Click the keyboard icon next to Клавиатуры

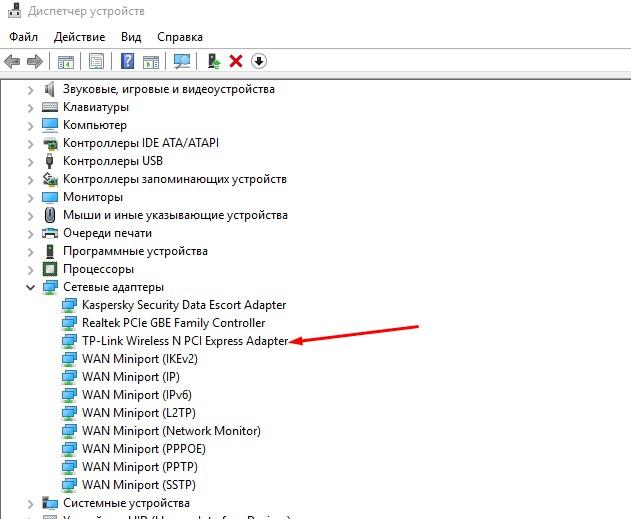click(x=50, y=107)
